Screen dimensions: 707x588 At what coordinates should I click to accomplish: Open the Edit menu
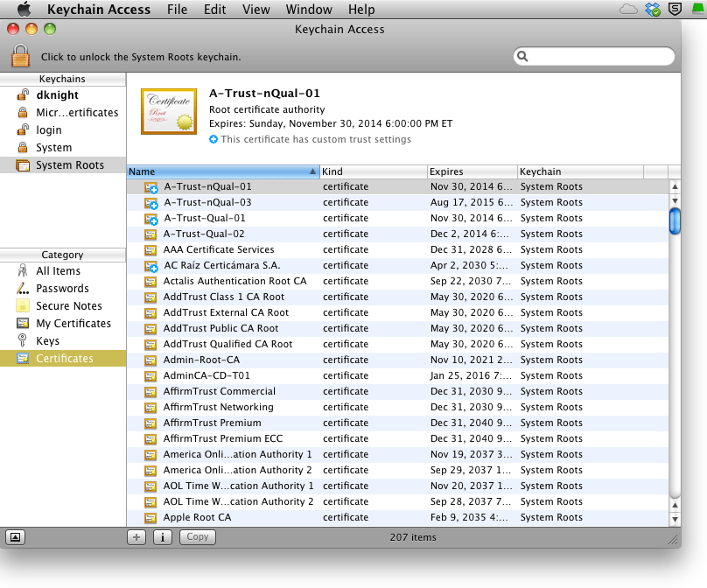(214, 9)
